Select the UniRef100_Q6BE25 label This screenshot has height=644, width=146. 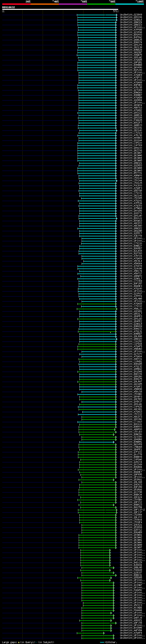[131, 40]
